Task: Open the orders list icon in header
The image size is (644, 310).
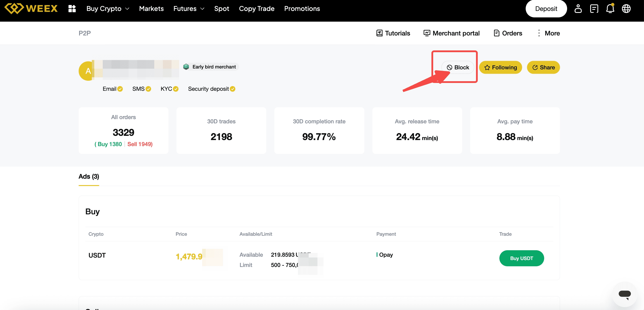Action: [594, 8]
